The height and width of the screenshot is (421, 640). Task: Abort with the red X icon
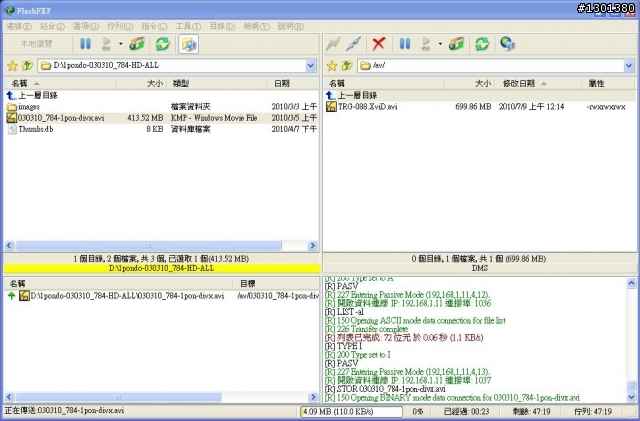click(x=379, y=44)
